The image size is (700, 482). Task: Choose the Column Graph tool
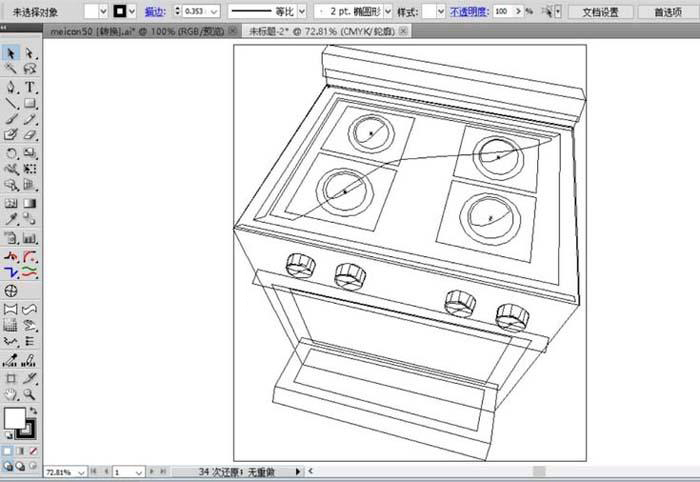(30, 238)
